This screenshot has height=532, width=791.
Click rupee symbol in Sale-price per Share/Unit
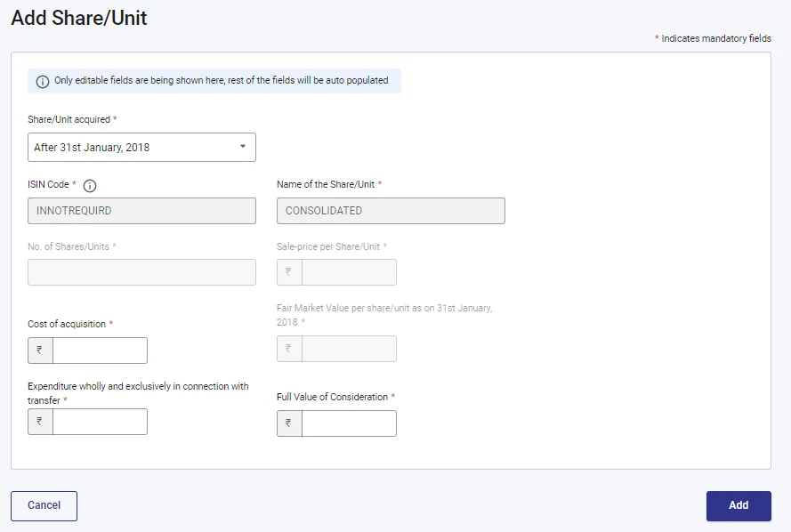[289, 272]
